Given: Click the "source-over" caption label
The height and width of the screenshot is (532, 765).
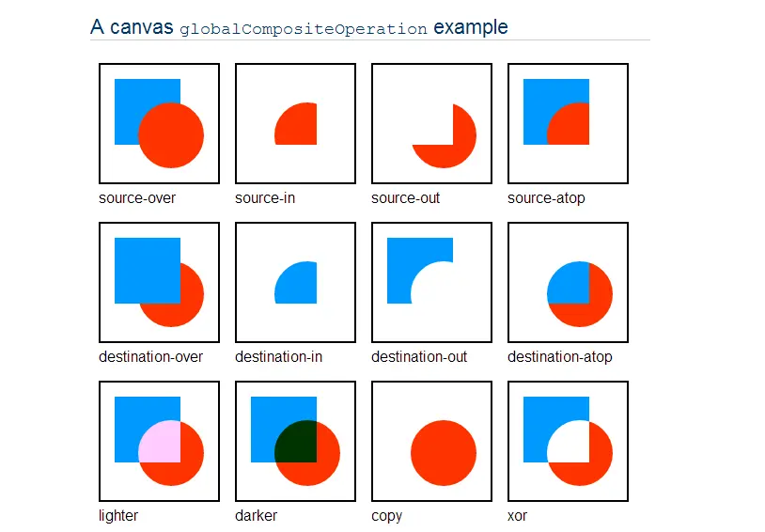Looking at the screenshot, I should pyautogui.click(x=137, y=198).
